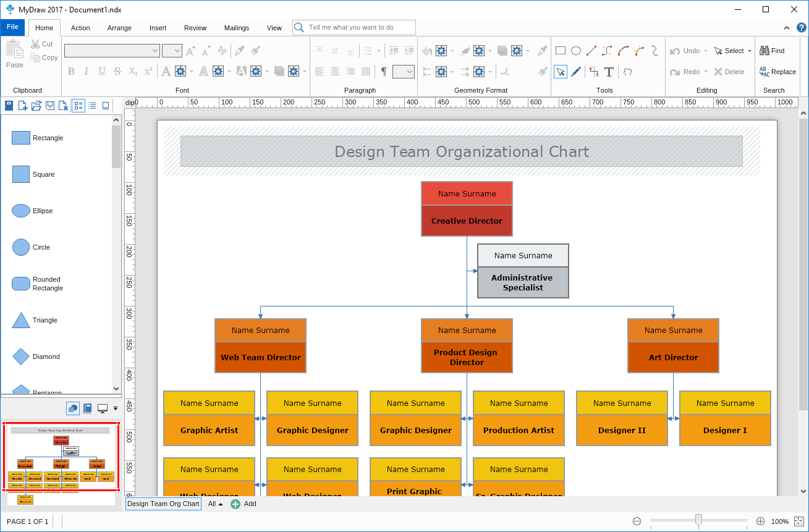The height and width of the screenshot is (532, 809).
Task: Click the show paragraph marks pilcrow icon
Action: click(384, 72)
